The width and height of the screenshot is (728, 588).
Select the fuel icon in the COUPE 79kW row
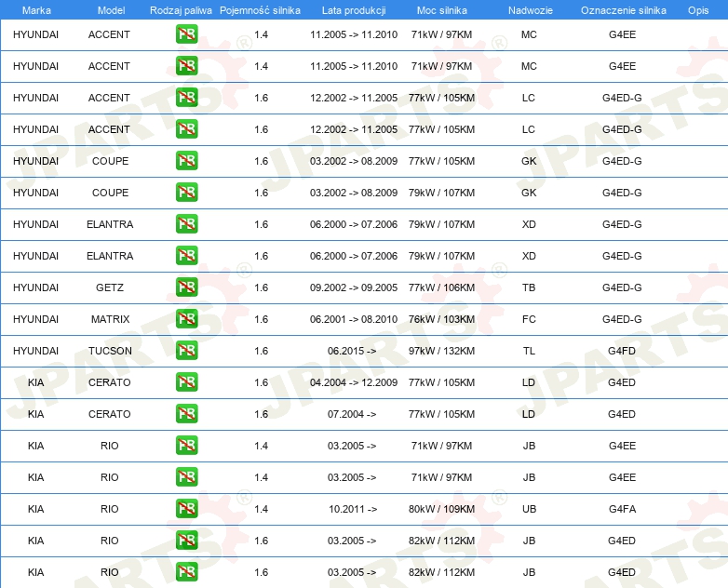click(186, 193)
